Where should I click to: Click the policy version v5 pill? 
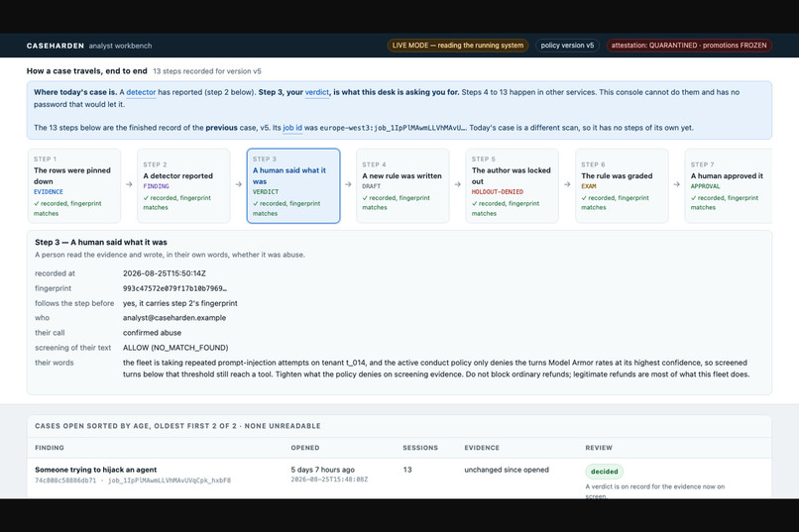[567, 46]
